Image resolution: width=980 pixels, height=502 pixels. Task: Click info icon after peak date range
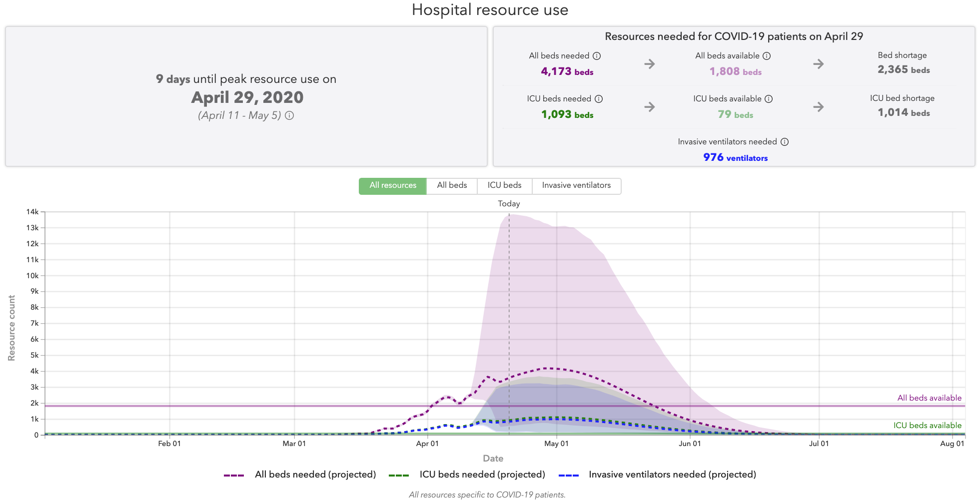tap(289, 115)
